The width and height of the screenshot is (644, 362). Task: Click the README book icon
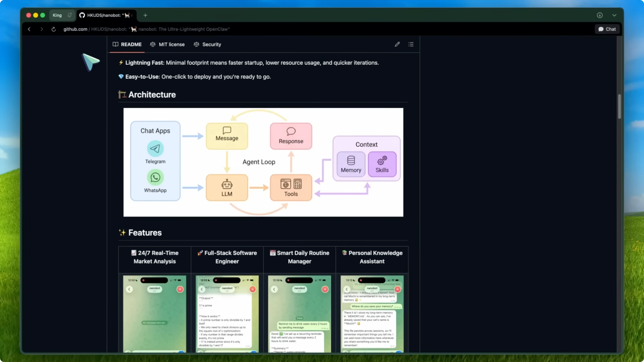tap(115, 44)
